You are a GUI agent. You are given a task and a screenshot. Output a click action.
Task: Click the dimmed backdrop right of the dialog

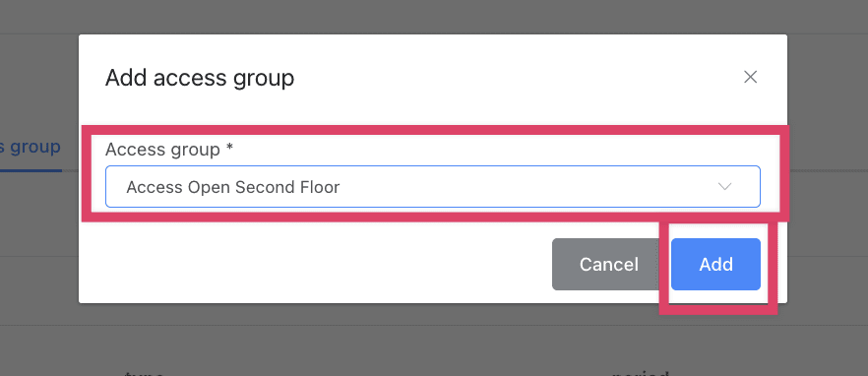[x=828, y=166]
